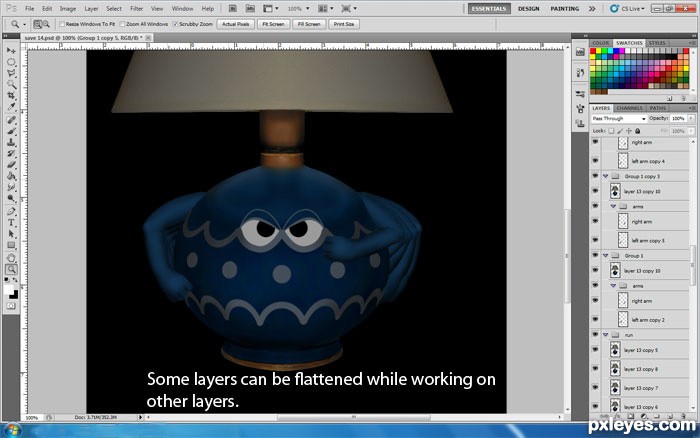This screenshot has height=438, width=700.
Task: Click the foreground color swatch in toolbox
Action: pos(8,290)
